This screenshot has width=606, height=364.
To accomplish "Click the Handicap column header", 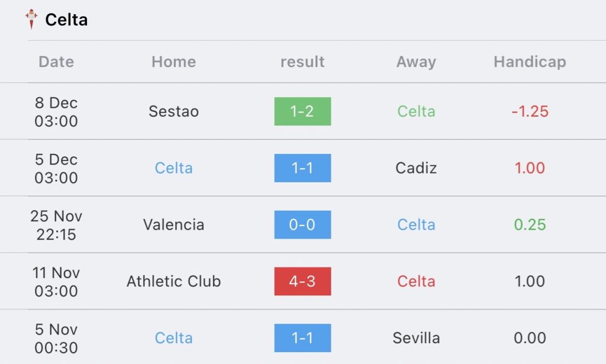I will (530, 62).
